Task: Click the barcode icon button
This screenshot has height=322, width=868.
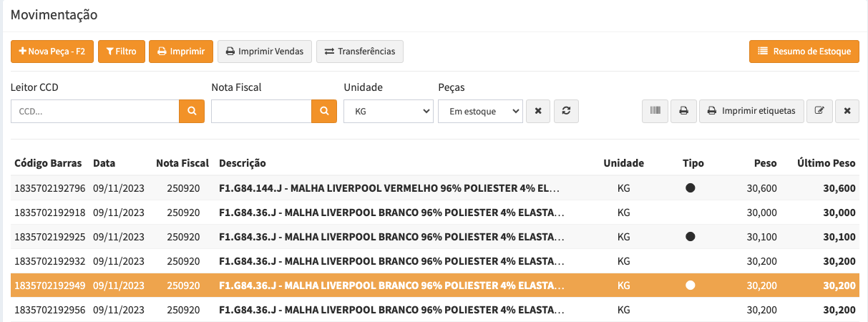Action: point(655,111)
